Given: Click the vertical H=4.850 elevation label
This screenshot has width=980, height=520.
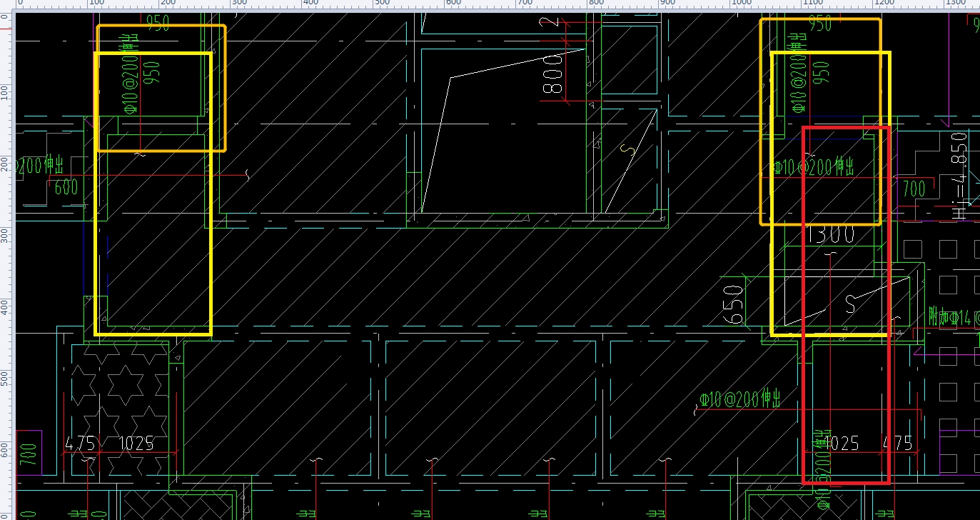Looking at the screenshot, I should coord(960,176).
